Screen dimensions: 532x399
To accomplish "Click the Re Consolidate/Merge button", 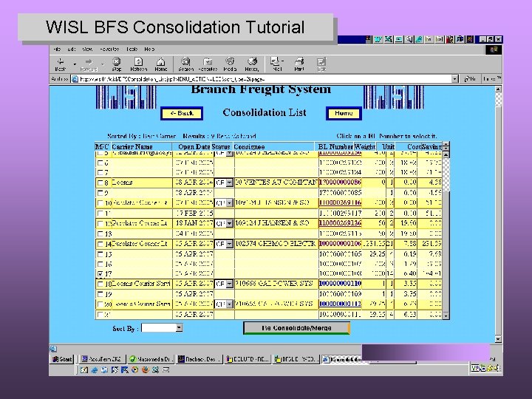I will 296,328.
